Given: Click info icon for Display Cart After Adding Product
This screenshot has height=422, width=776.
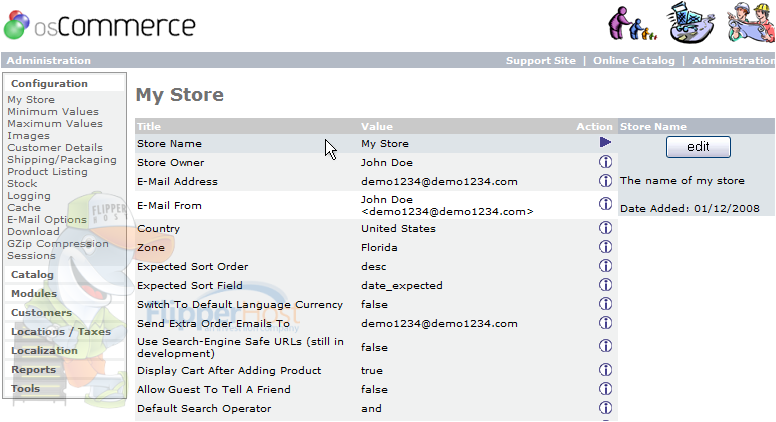Looking at the screenshot, I should [x=605, y=370].
